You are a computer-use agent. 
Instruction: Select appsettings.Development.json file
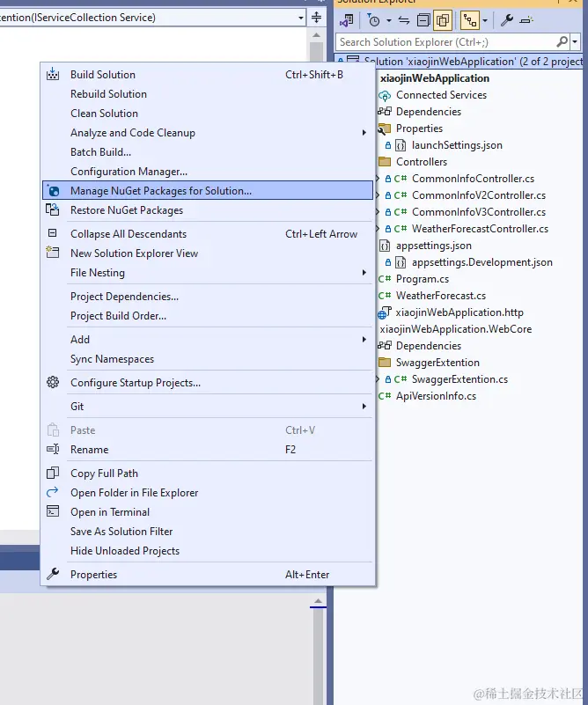(x=481, y=262)
